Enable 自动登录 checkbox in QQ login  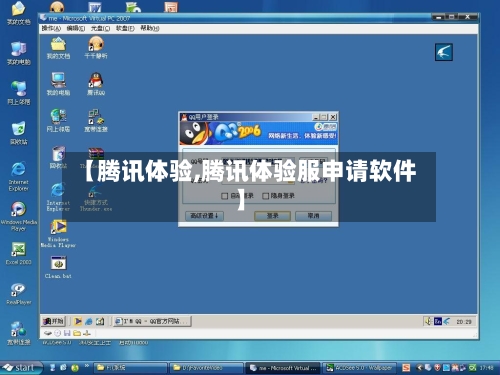point(225,196)
